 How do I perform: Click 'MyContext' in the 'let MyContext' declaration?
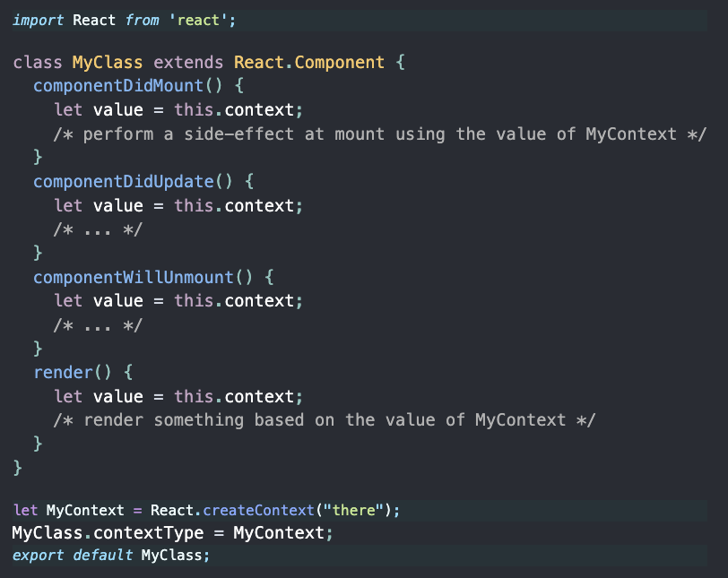(85, 510)
